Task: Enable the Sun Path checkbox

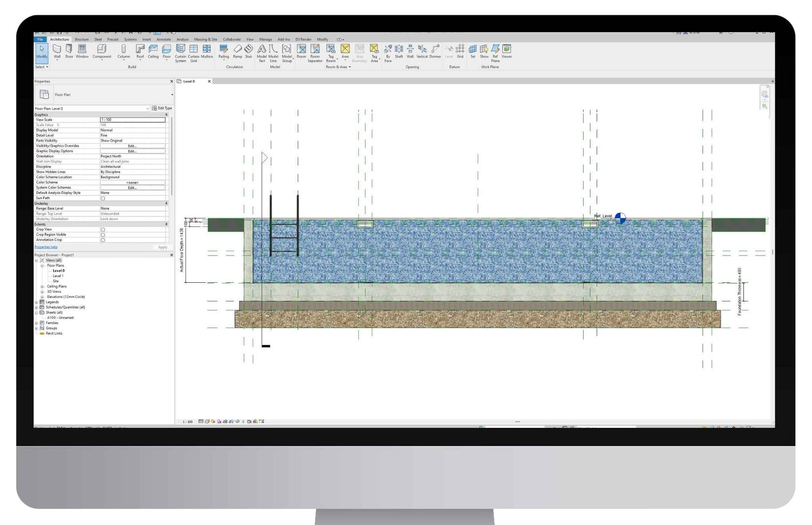Action: click(103, 198)
